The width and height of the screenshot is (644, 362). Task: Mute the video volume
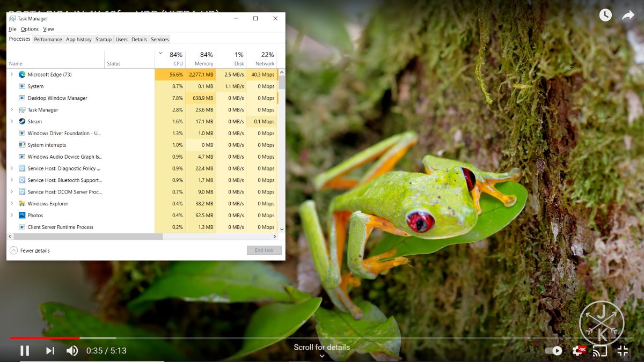72,351
